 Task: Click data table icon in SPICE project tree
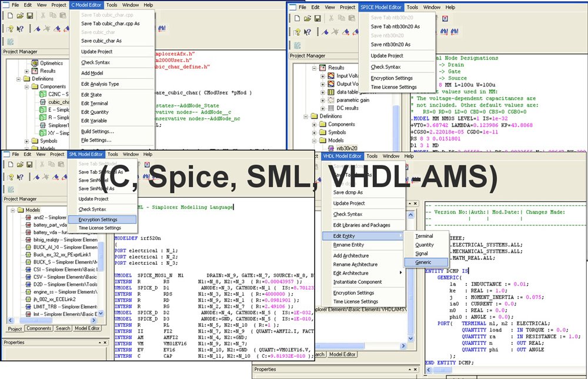[331, 92]
